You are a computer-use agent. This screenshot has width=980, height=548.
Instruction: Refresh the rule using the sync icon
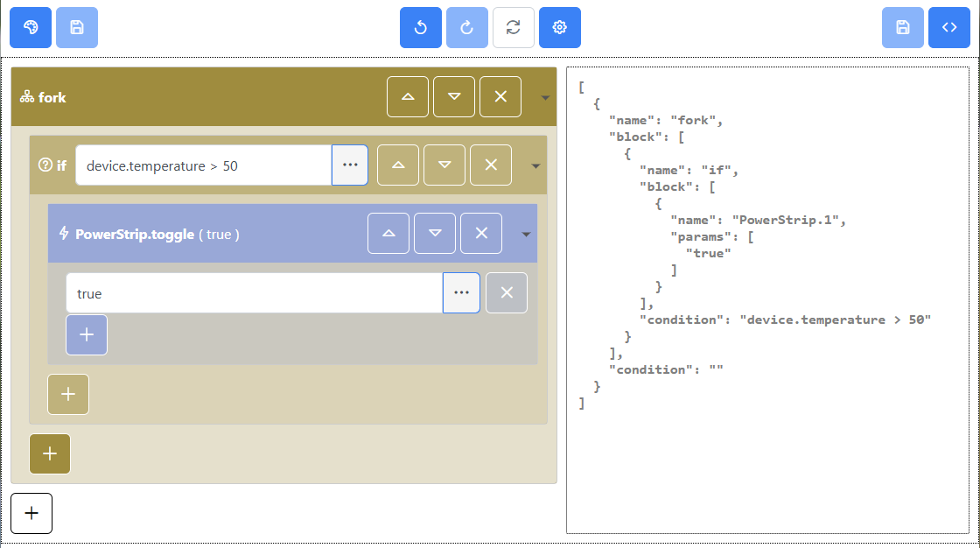pyautogui.click(x=513, y=27)
